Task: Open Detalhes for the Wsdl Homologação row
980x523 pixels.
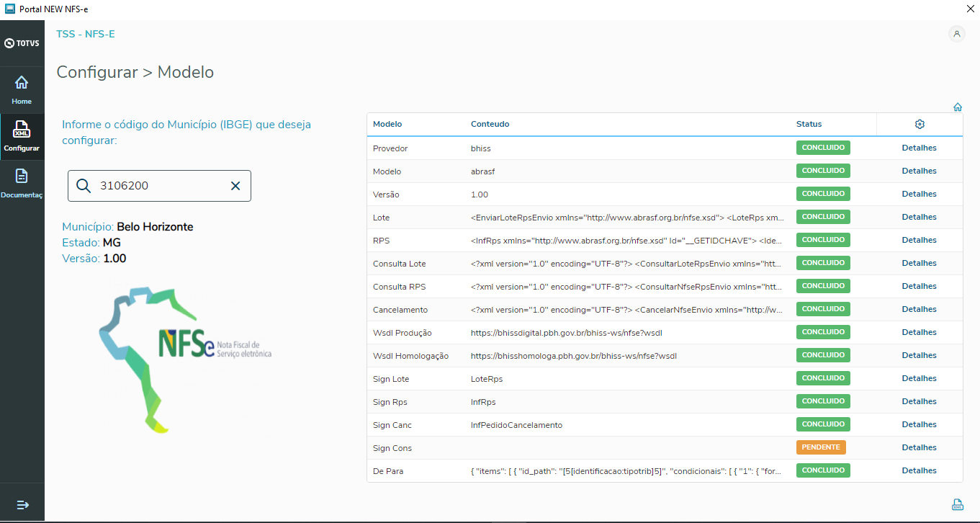Action: point(919,355)
